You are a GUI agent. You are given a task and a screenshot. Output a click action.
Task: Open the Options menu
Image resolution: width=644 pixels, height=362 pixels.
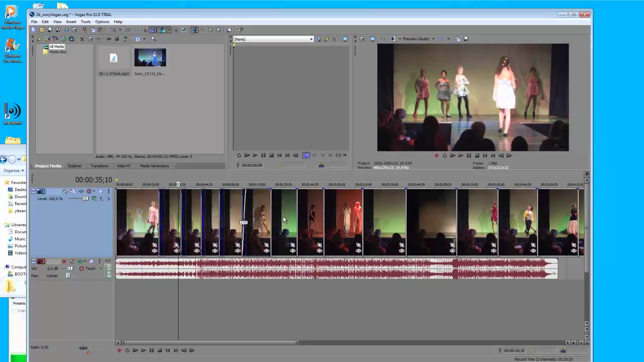102,22
